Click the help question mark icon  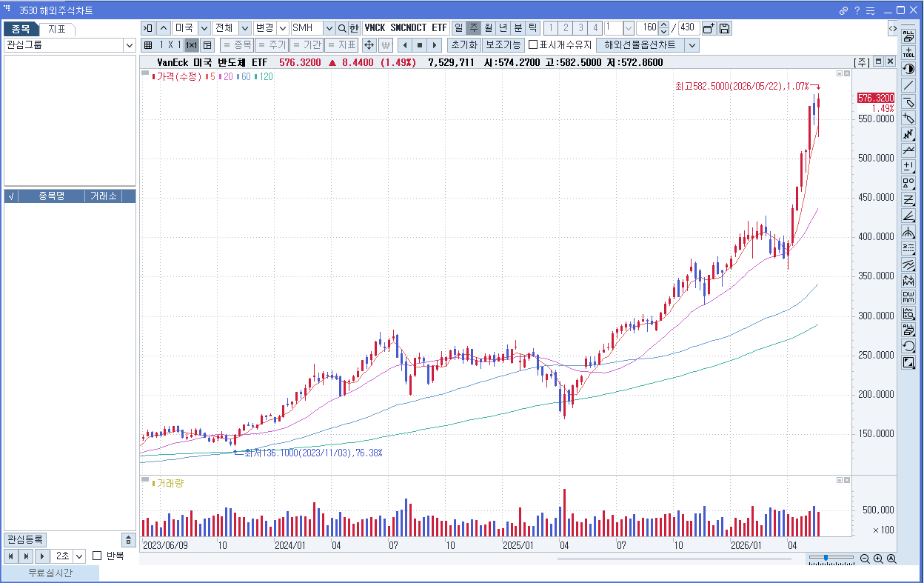click(857, 10)
